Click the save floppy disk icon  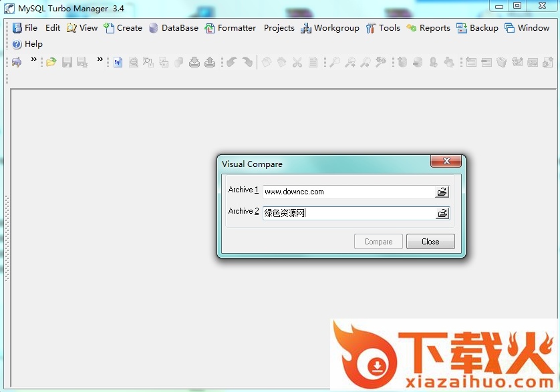click(67, 62)
